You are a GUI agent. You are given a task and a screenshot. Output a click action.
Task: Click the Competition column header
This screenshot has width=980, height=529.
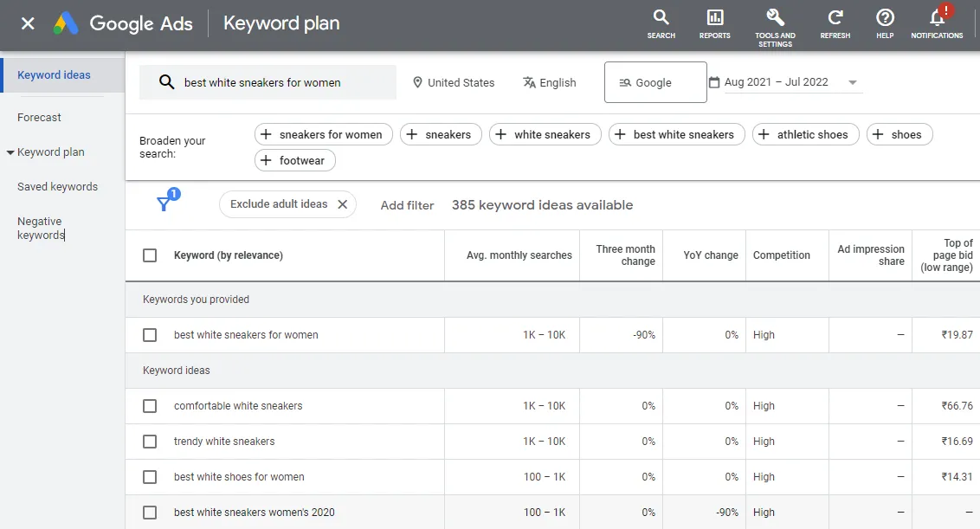click(x=781, y=255)
